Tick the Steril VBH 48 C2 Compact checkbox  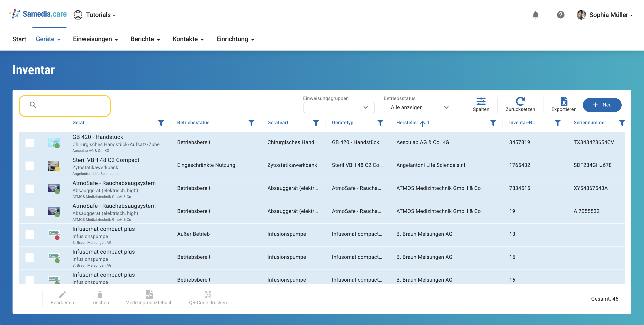pos(30,166)
